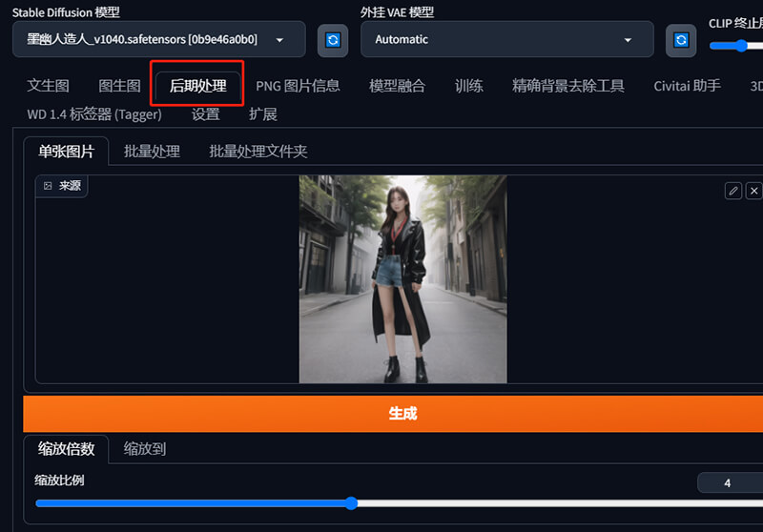Image resolution: width=763 pixels, height=532 pixels.
Task: Click refresh icon beside Stable Diffusion model
Action: (333, 40)
